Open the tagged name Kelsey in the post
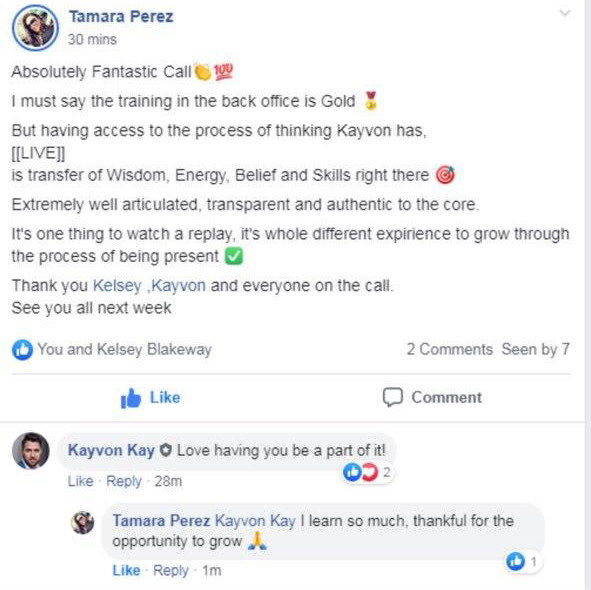The width and height of the screenshot is (591, 590). pos(117,286)
